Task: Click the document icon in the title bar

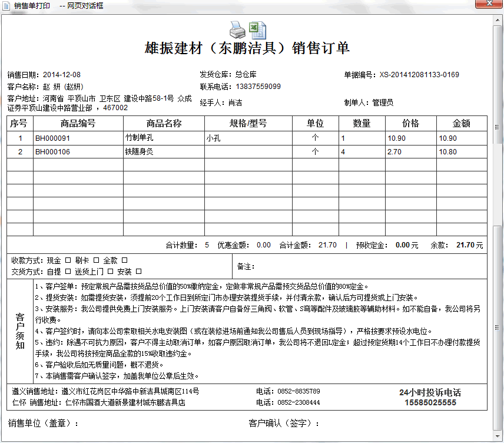Action: (6, 6)
